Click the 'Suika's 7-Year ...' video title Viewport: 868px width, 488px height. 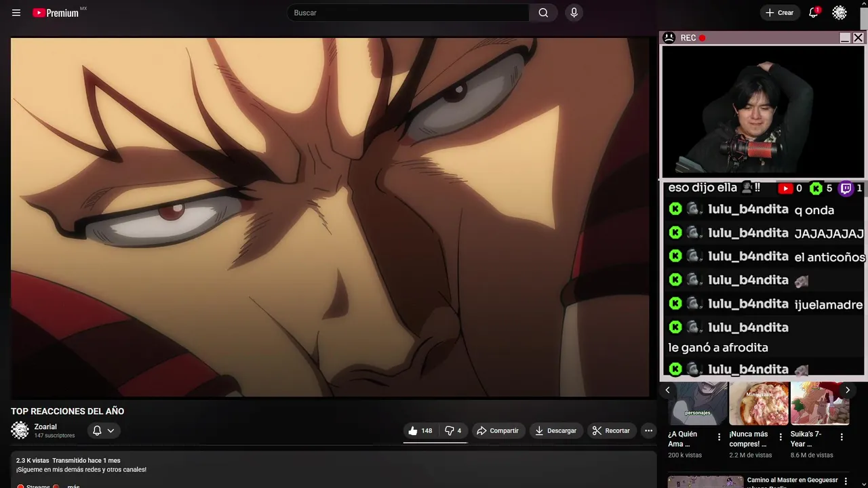806,439
